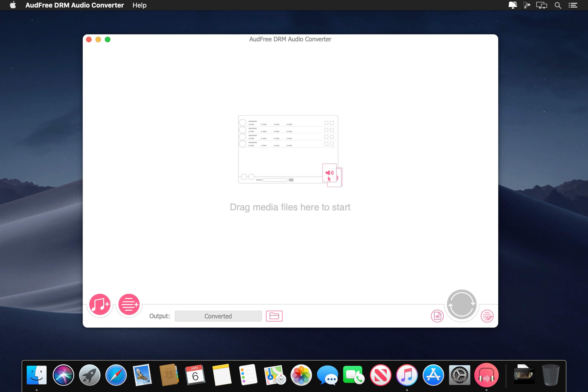The image size is (588, 392).
Task: Open Spotlight search in the menu bar
Action: pyautogui.click(x=557, y=5)
